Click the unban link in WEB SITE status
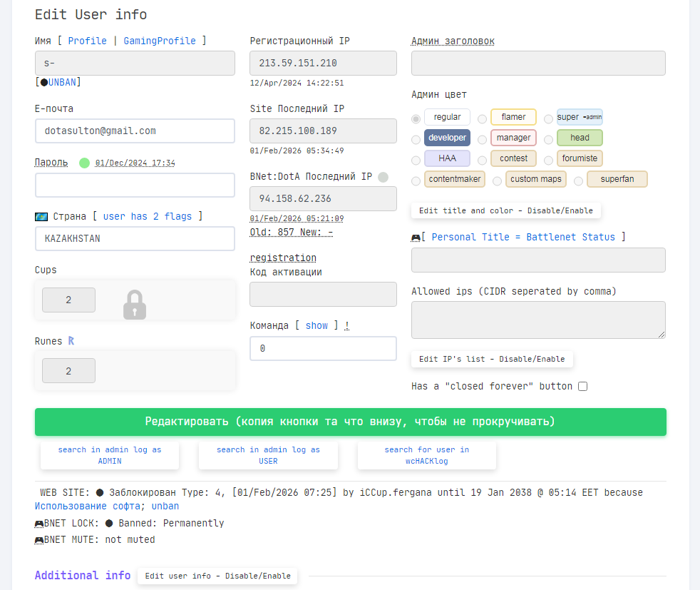The image size is (700, 590). 165,507
